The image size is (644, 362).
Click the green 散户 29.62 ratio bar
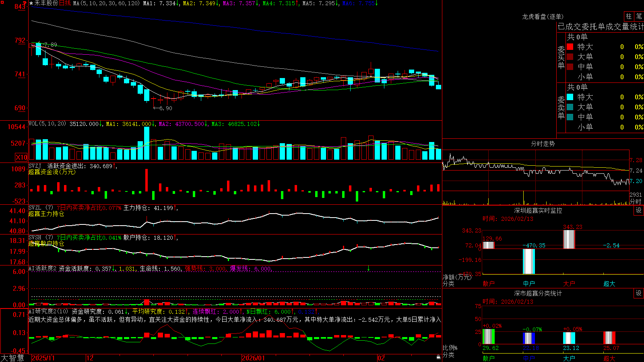coord(488,337)
